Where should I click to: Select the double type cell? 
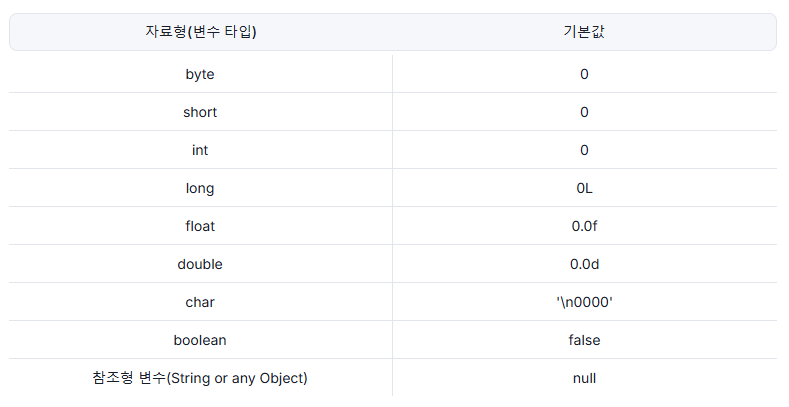click(x=200, y=264)
